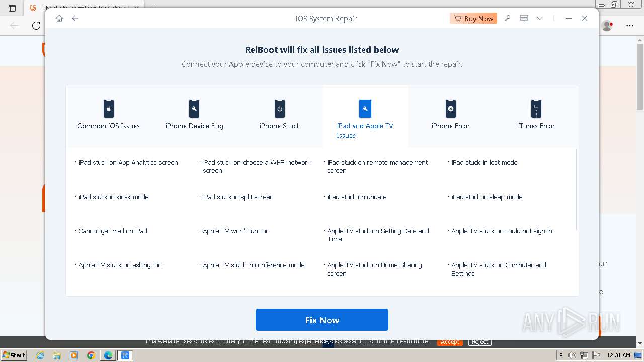
Task: Open Edge from taskbar
Action: pos(108,355)
